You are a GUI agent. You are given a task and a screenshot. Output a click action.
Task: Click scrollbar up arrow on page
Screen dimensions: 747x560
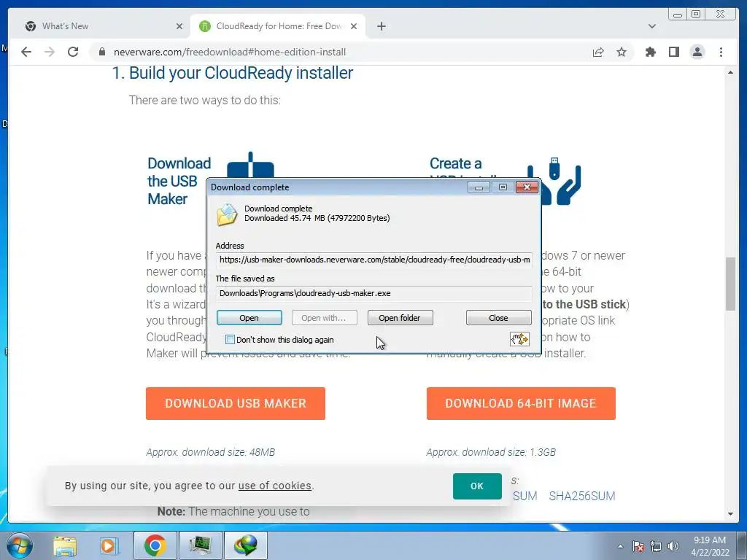(731, 72)
